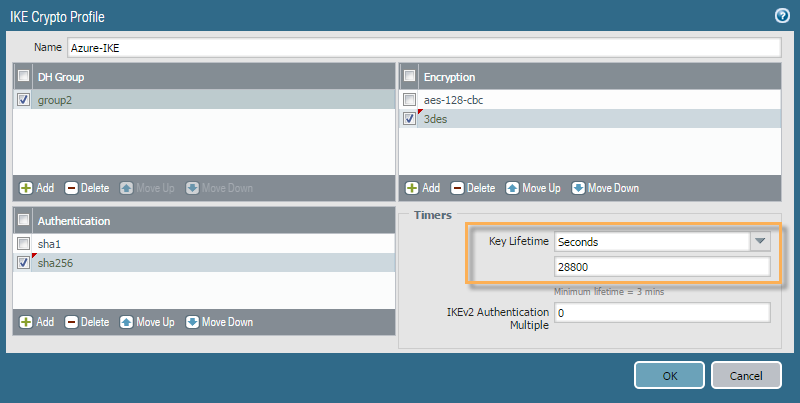Viewport: 800px width, 403px height.
Task: Uncheck the group2 DH Group checkbox
Action: coord(24,100)
